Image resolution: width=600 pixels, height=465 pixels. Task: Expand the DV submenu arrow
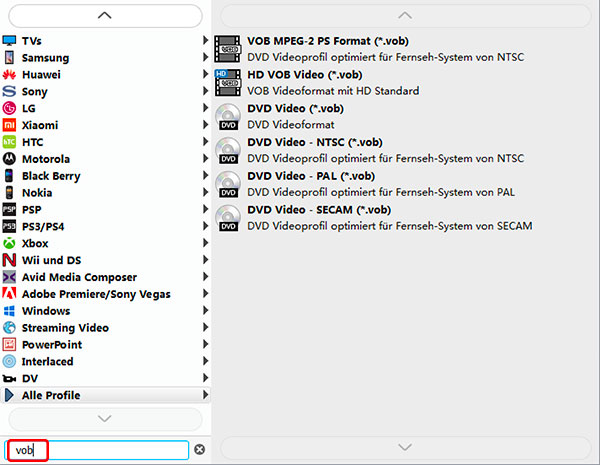point(205,378)
